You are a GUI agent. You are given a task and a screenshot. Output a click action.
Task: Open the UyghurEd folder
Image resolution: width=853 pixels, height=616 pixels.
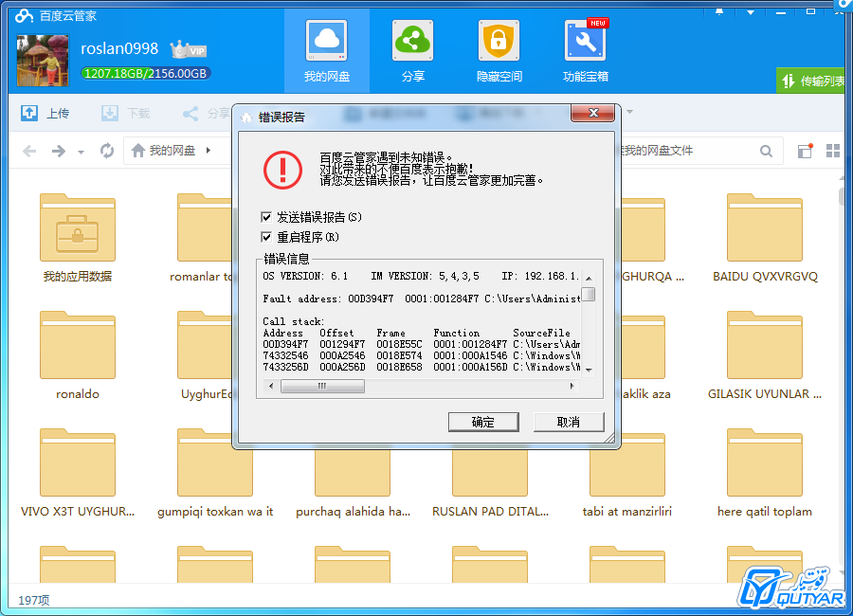tap(205, 346)
